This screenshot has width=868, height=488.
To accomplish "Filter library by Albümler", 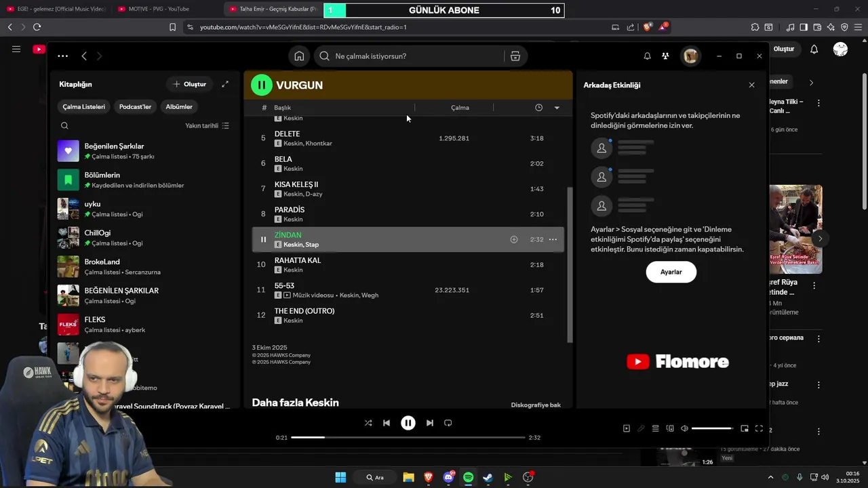I will (179, 106).
